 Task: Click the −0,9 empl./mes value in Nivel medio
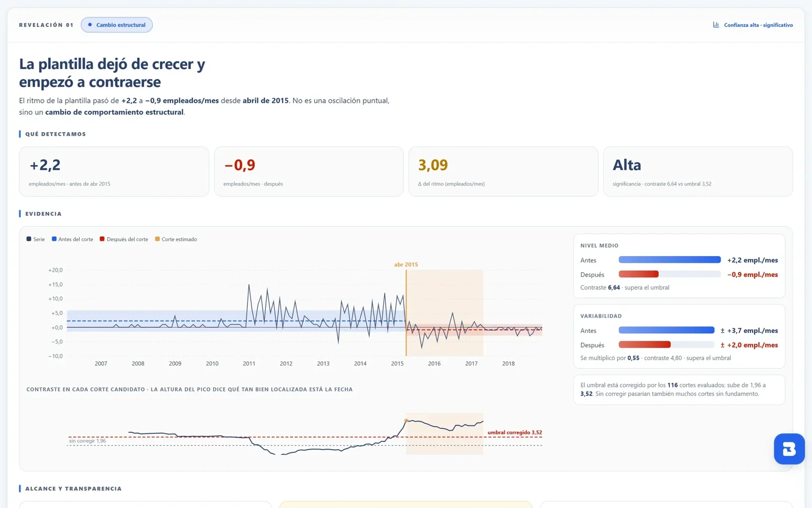point(753,275)
